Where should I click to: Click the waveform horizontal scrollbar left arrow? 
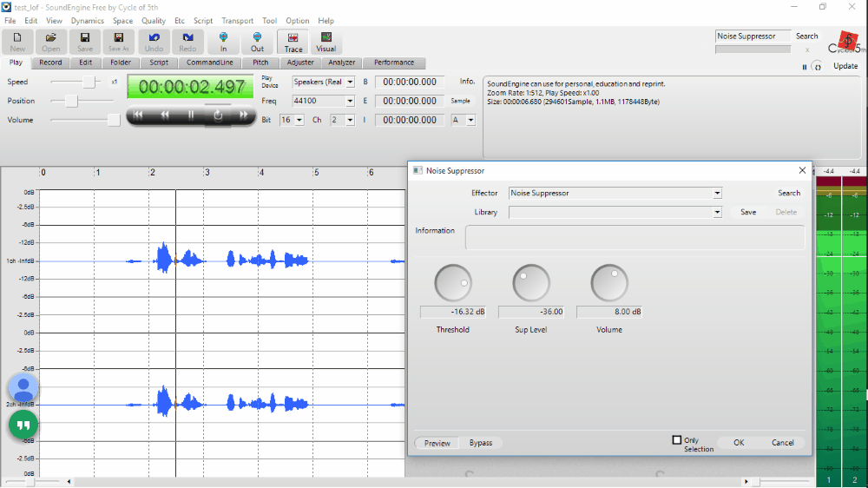(x=69, y=482)
